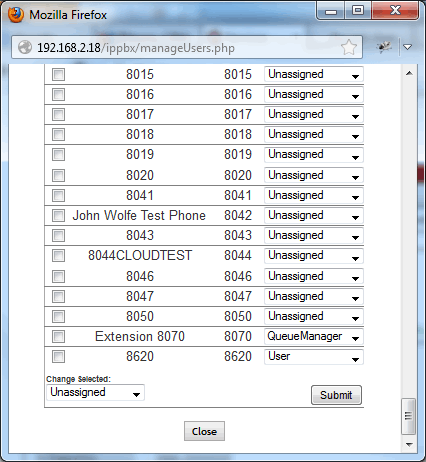Open the User role dropdown for 8620
This screenshot has width=426, height=462.
pos(314,356)
